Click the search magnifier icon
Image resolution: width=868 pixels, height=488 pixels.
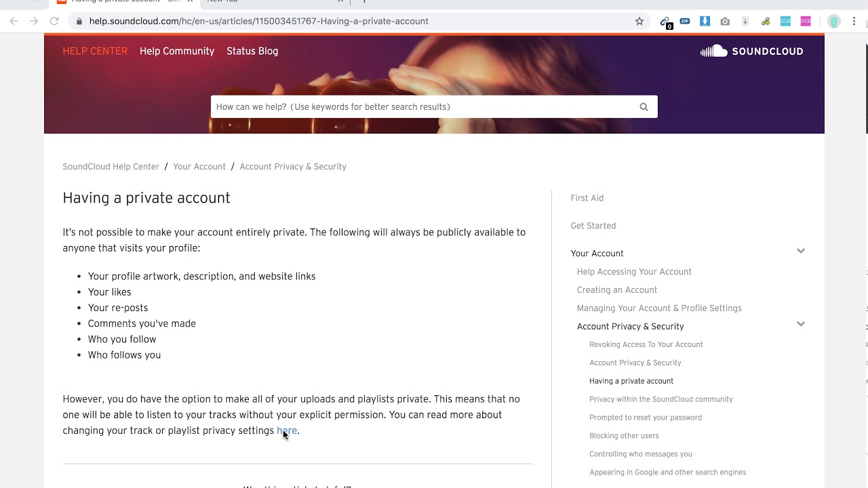[644, 107]
